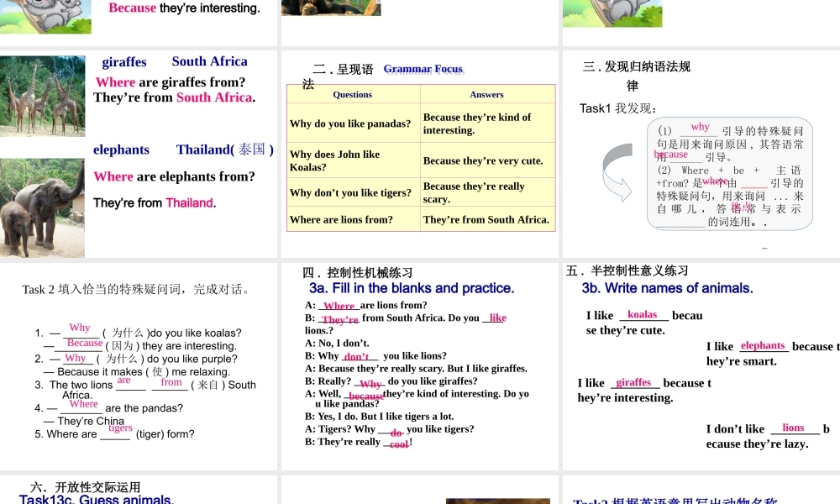The width and height of the screenshot is (840, 504).
Task: Open the 3a Fill in the blanks slide
Action: (419, 366)
